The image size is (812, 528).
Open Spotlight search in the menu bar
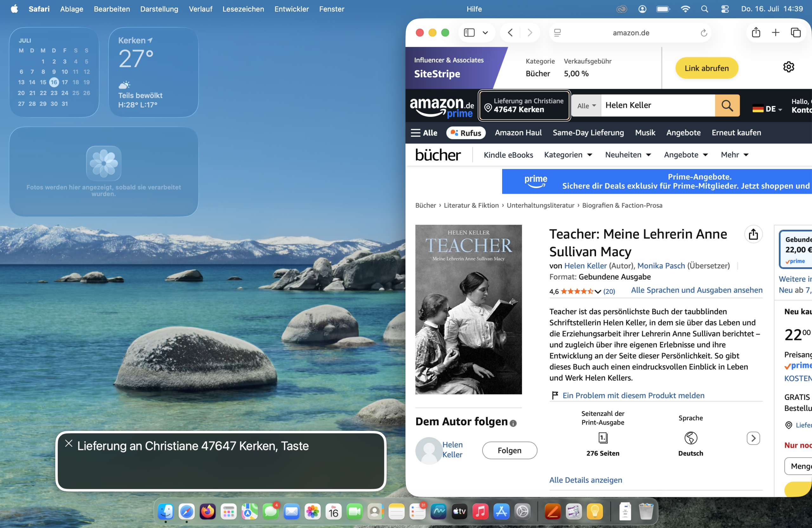(x=704, y=9)
